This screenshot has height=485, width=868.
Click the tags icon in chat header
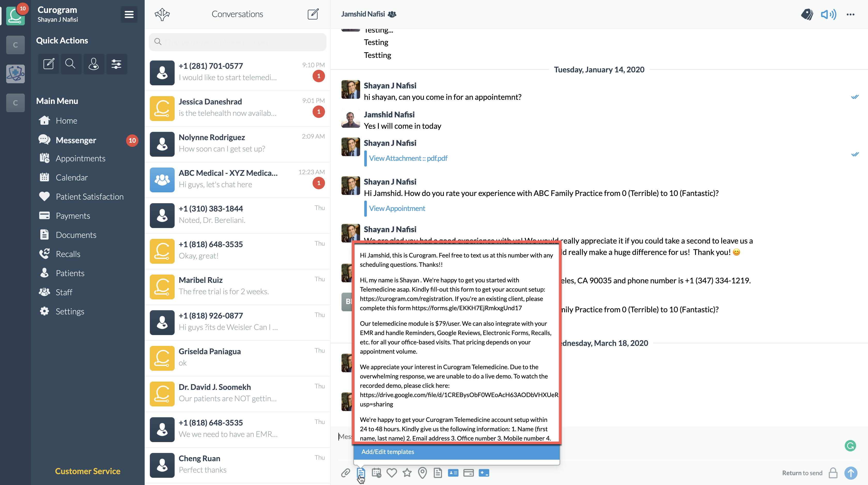click(807, 14)
